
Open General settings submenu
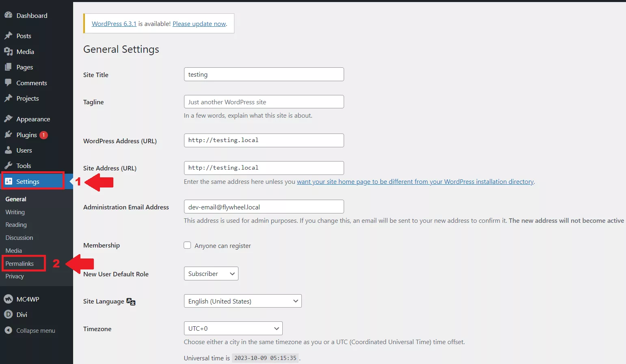(16, 199)
